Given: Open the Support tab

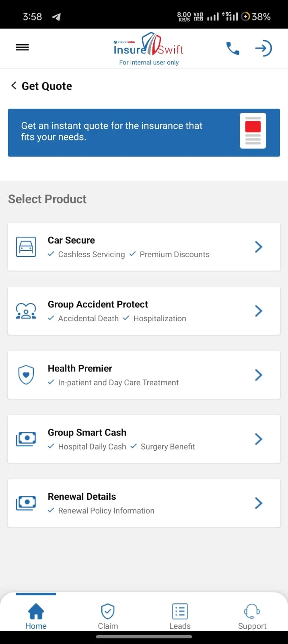Looking at the screenshot, I should click(252, 616).
